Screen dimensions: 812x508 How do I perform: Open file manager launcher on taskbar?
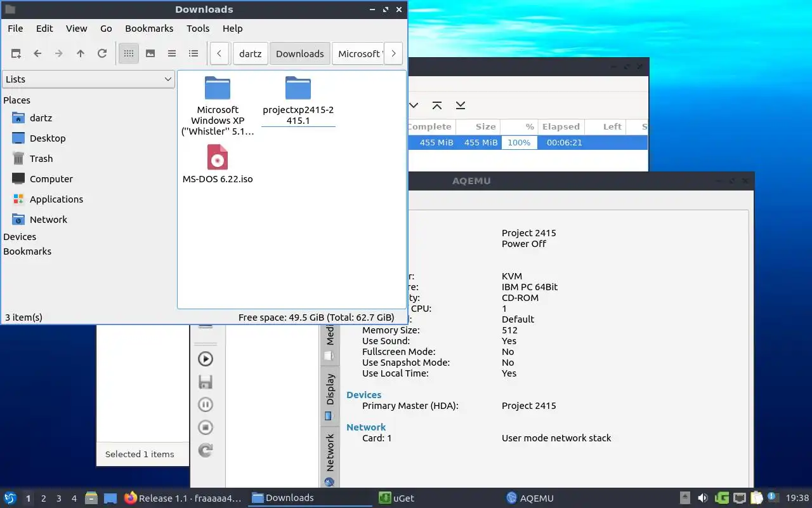pos(91,498)
